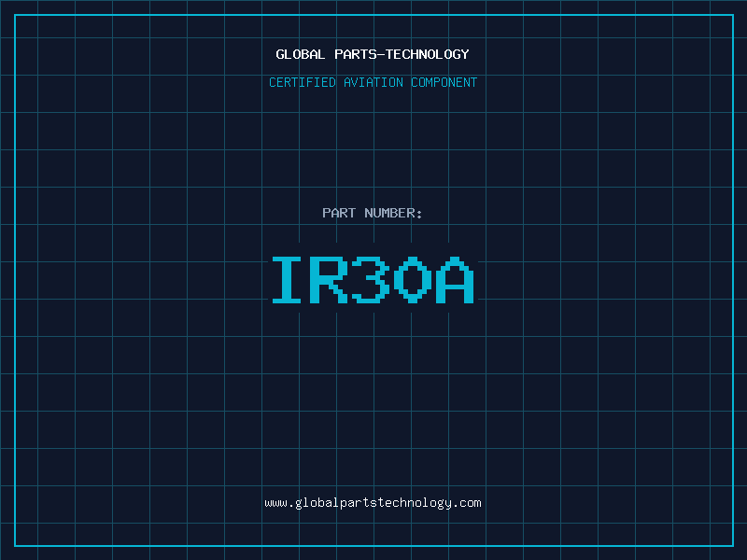Click the GLOBAL PARTS-TECHNOLOGY heading
Screen dimensions: 747x560
pyautogui.click(x=373, y=54)
